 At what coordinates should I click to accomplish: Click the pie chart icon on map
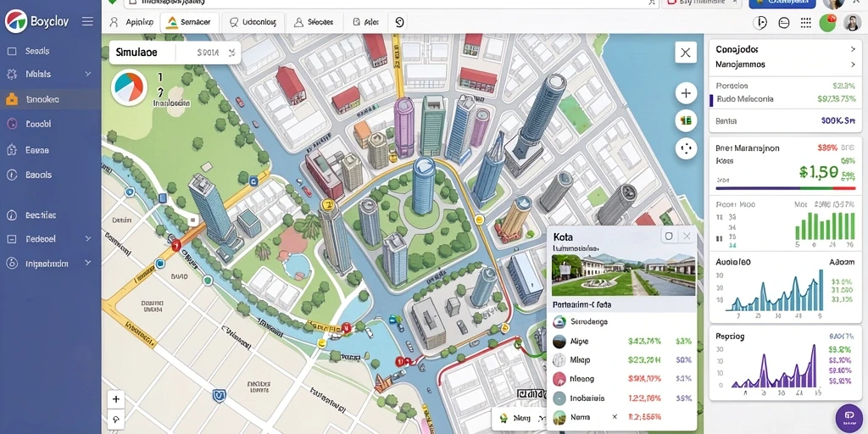129,87
